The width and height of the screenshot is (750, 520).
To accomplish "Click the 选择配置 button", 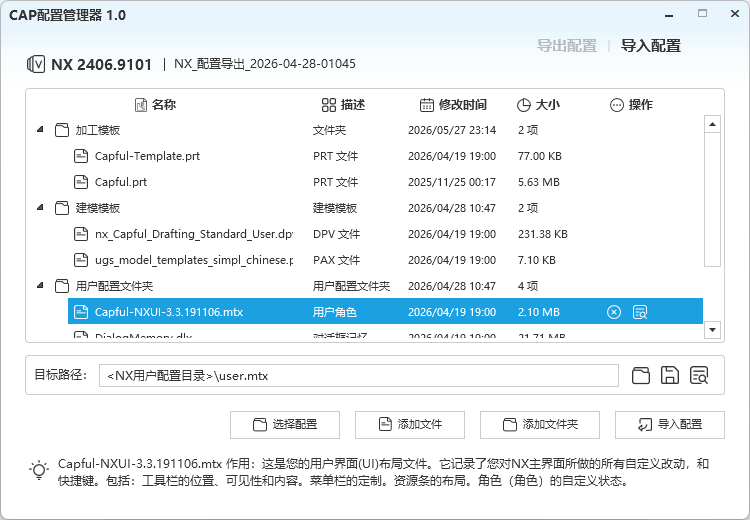I will tap(285, 425).
